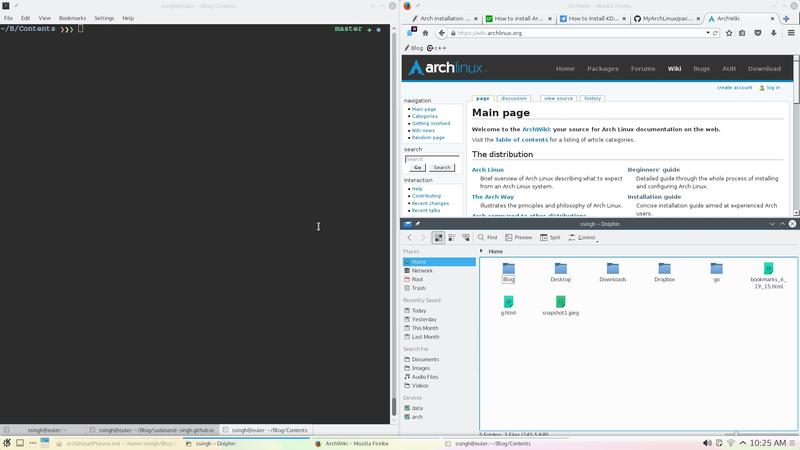Click the wiki search input field
Screen dimensions: 800x450
tap(432, 159)
